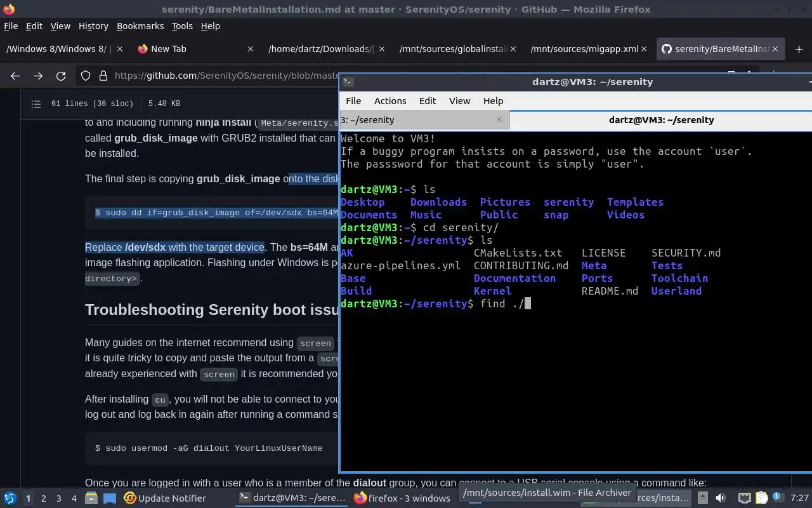Close the serenity/BareMetalInstallation tab

click(x=775, y=49)
